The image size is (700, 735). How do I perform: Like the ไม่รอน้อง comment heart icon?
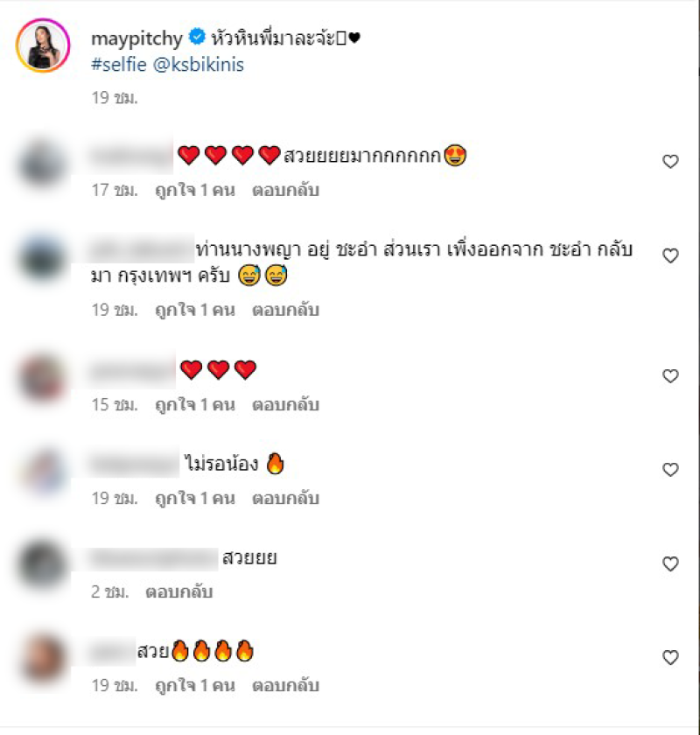pyautogui.click(x=670, y=470)
